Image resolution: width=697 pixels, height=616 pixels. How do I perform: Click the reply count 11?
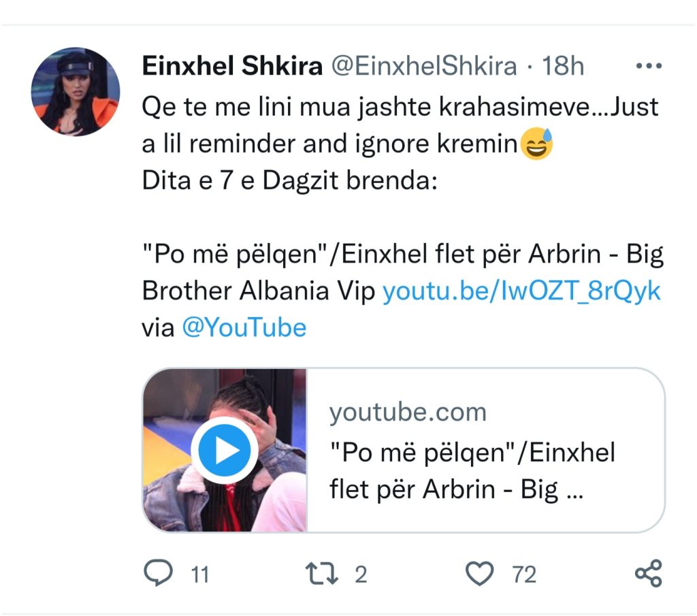pyautogui.click(x=199, y=574)
